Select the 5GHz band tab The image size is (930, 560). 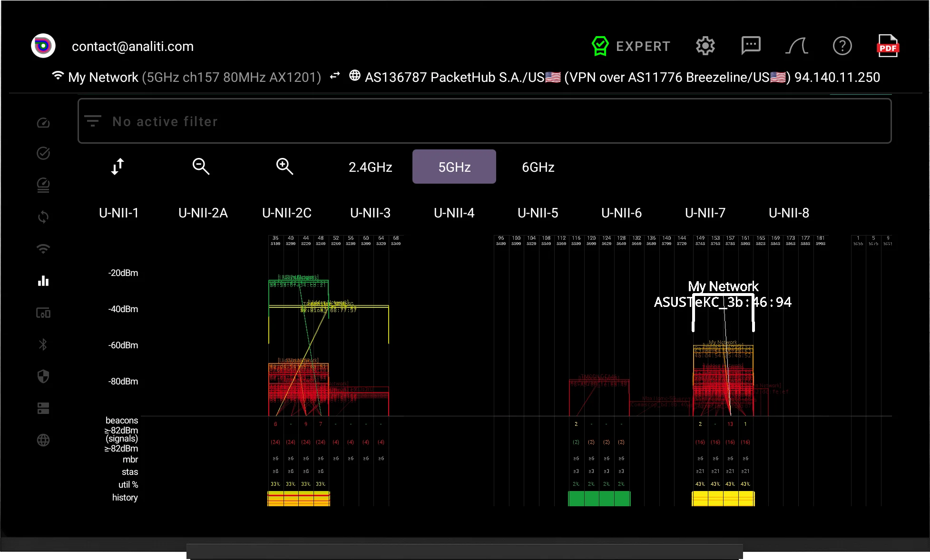pos(454,167)
